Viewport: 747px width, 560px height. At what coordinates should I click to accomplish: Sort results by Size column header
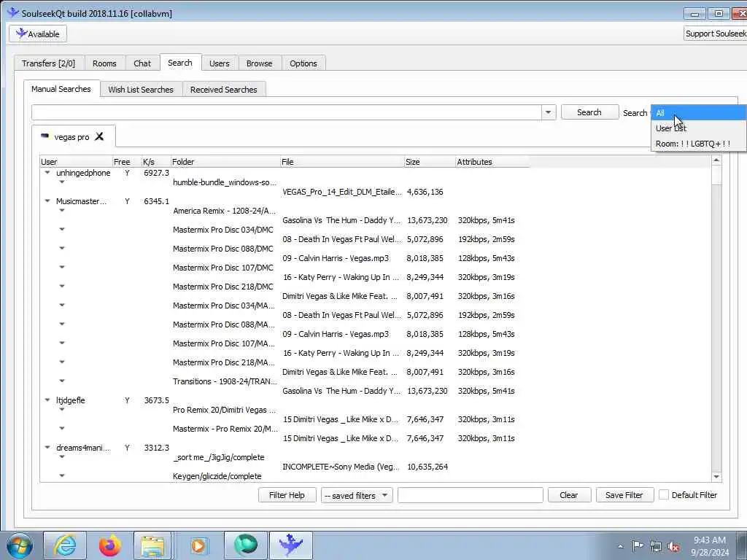click(x=430, y=162)
